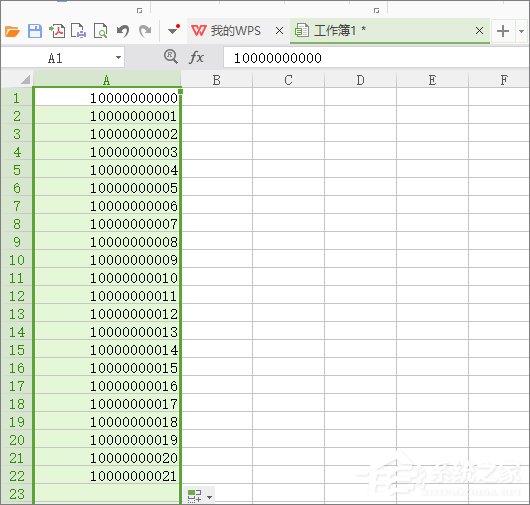The height and width of the screenshot is (505, 530).
Task: Open the Name Box dropdown arrow
Action: (x=118, y=57)
